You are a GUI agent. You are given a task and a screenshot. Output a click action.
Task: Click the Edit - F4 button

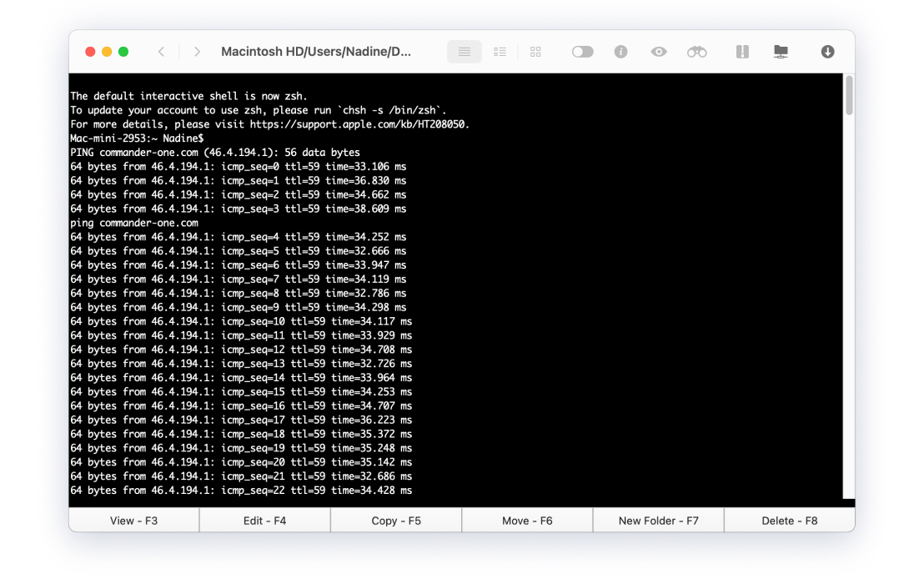tap(264, 520)
